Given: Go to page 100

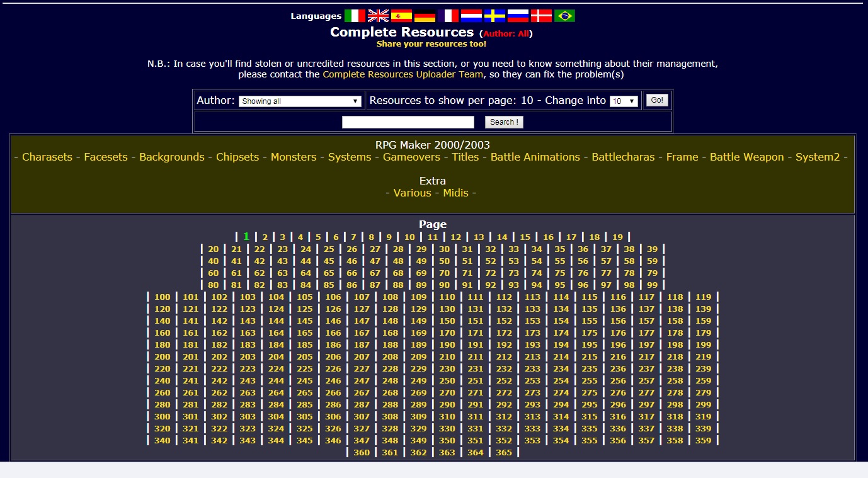Looking at the screenshot, I should click(163, 297).
